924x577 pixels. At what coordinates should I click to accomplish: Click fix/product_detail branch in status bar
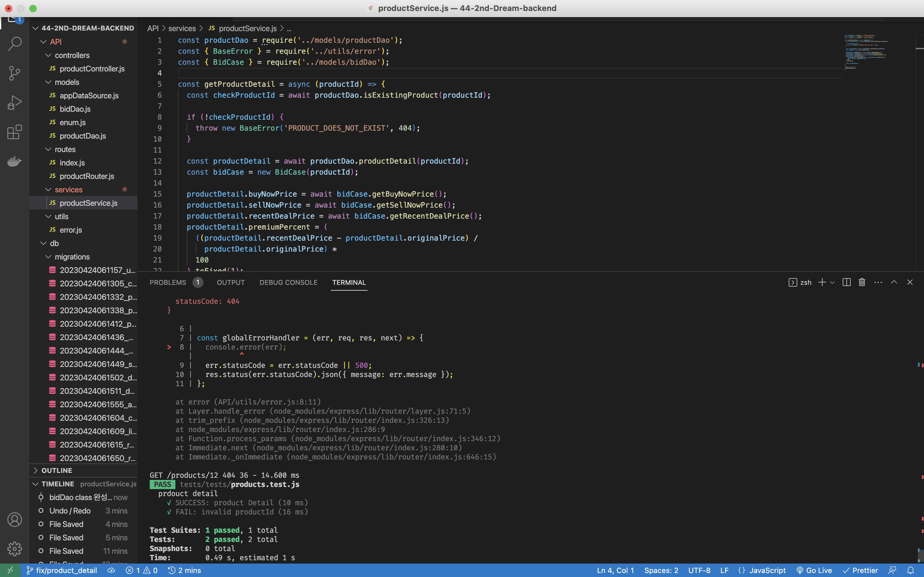tap(62, 570)
